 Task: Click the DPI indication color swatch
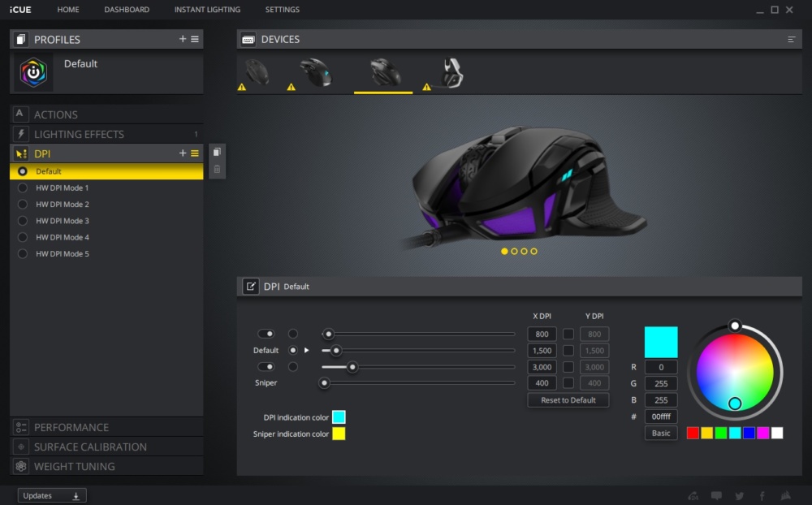(339, 417)
